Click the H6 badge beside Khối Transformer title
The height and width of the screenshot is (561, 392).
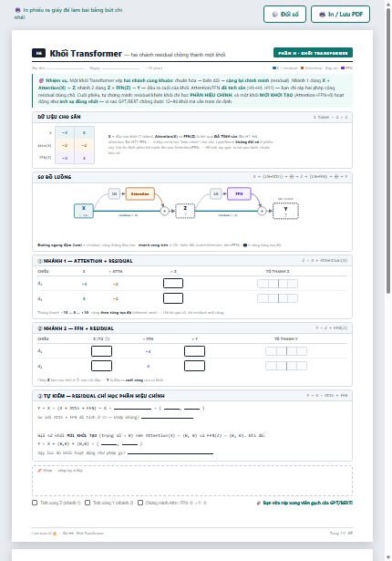coord(38,53)
